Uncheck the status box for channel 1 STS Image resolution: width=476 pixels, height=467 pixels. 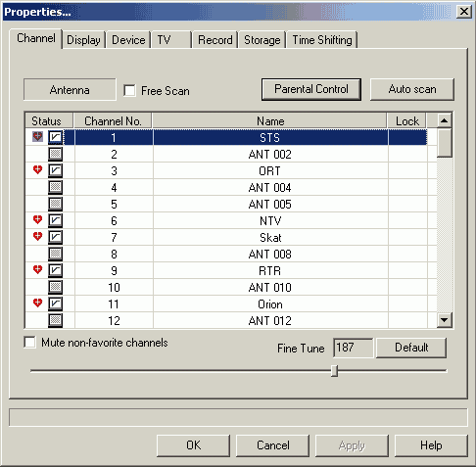(55, 137)
